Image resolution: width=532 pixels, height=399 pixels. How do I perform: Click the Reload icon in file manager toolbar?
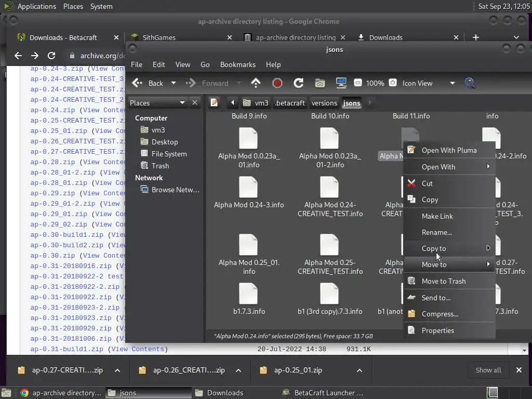[298, 83]
